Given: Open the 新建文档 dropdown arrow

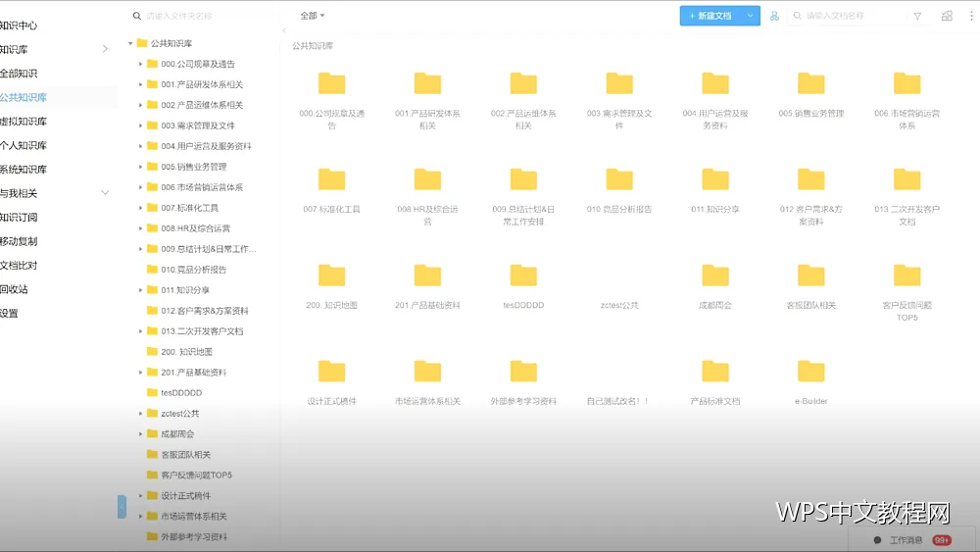Looking at the screenshot, I should [750, 16].
